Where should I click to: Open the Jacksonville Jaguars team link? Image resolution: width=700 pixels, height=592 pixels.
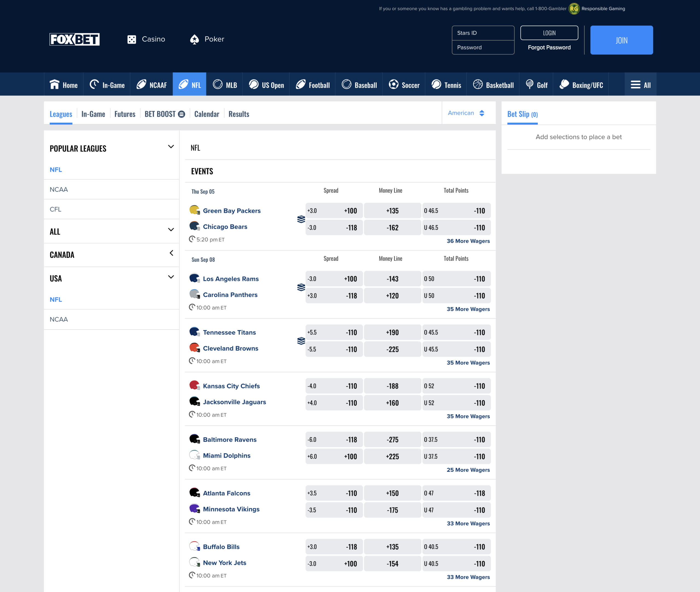pos(234,402)
